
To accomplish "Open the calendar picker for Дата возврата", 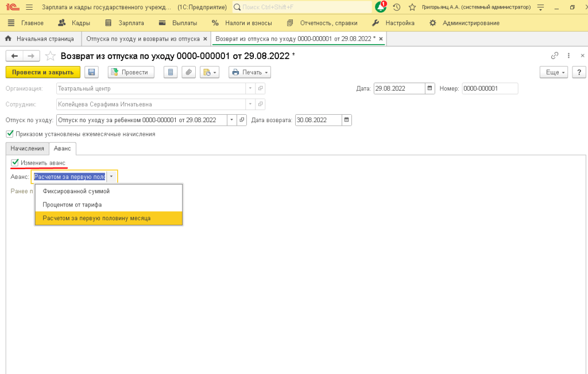I will click(346, 120).
